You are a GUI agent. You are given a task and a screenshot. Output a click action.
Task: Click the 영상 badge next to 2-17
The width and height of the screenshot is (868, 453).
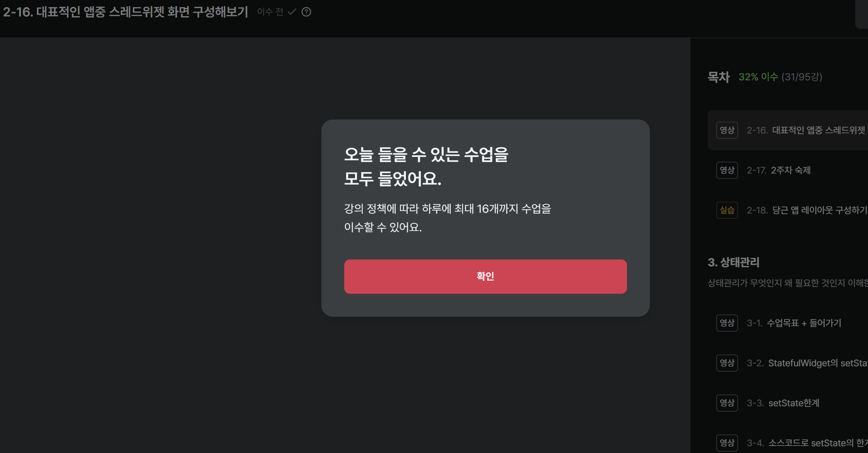727,170
